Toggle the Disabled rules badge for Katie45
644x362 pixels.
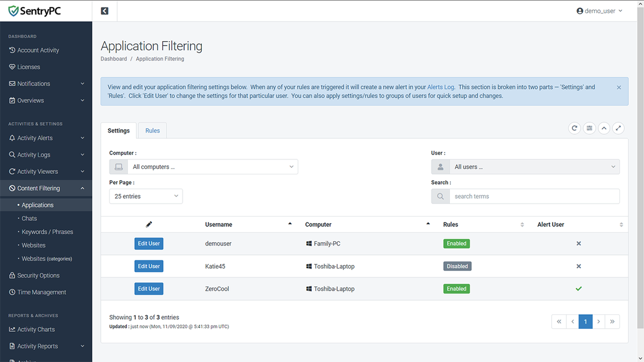(457, 267)
